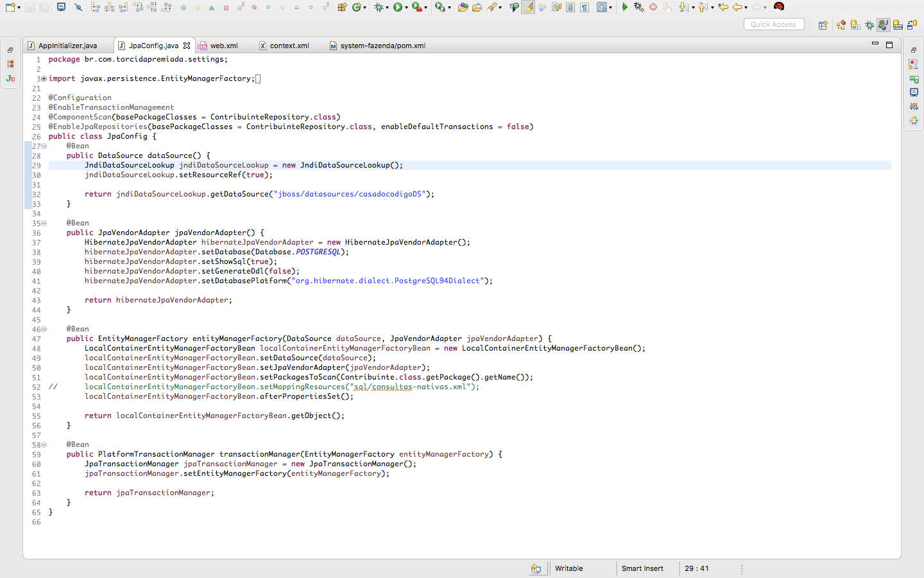924x578 pixels.
Task: Click the Debug bug icon
Action: tap(379, 7)
